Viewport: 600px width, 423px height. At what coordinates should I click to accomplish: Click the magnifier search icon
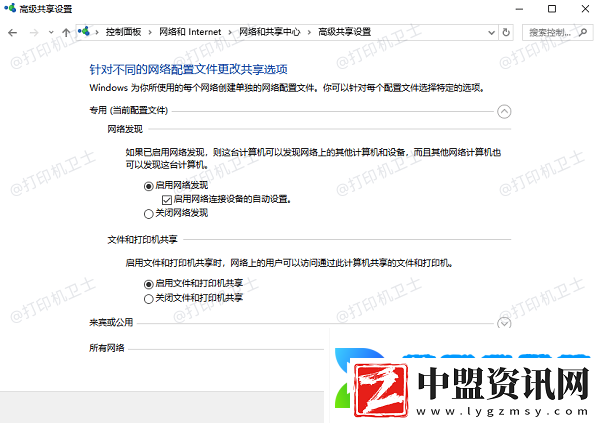[583, 33]
